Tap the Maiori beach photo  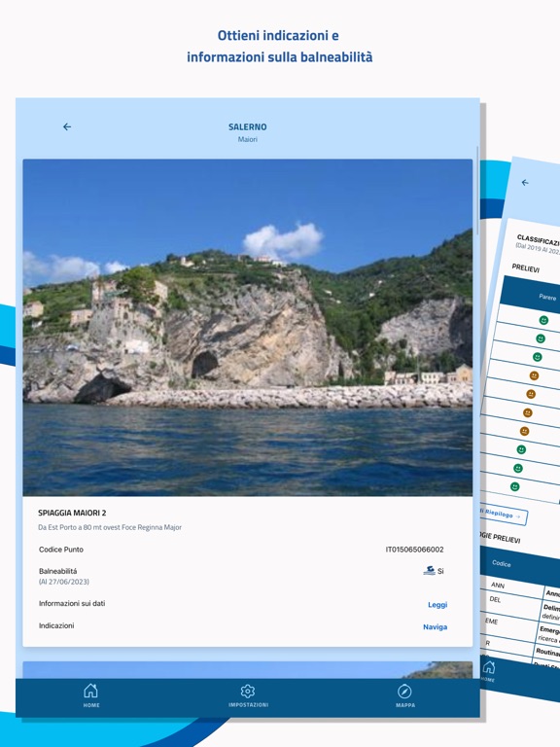click(248, 327)
